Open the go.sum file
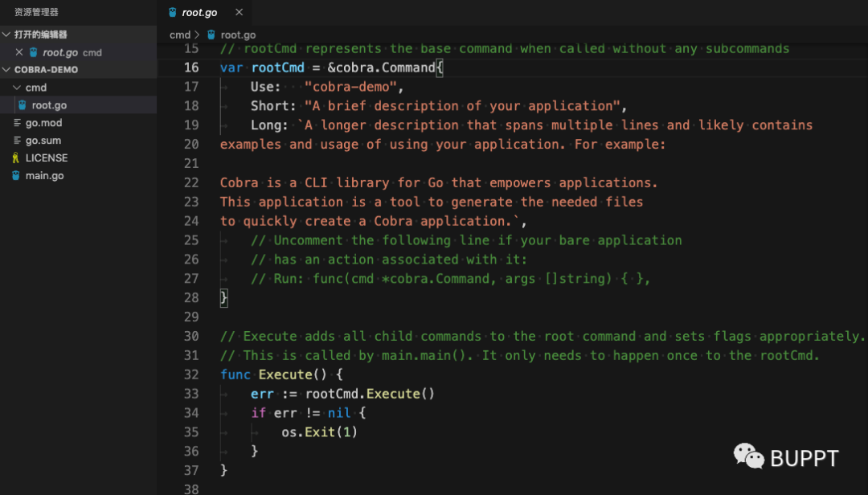The width and height of the screenshot is (868, 495). tap(43, 141)
